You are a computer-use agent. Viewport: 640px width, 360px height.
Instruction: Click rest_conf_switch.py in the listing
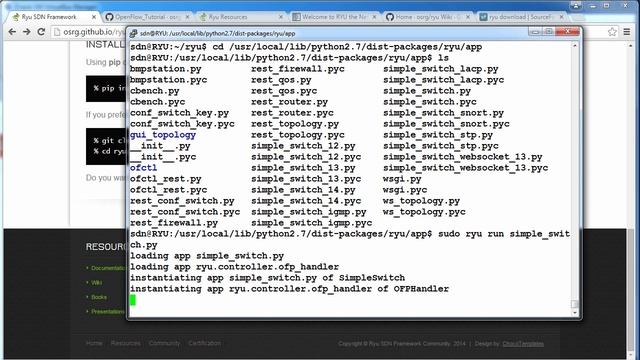click(x=182, y=201)
